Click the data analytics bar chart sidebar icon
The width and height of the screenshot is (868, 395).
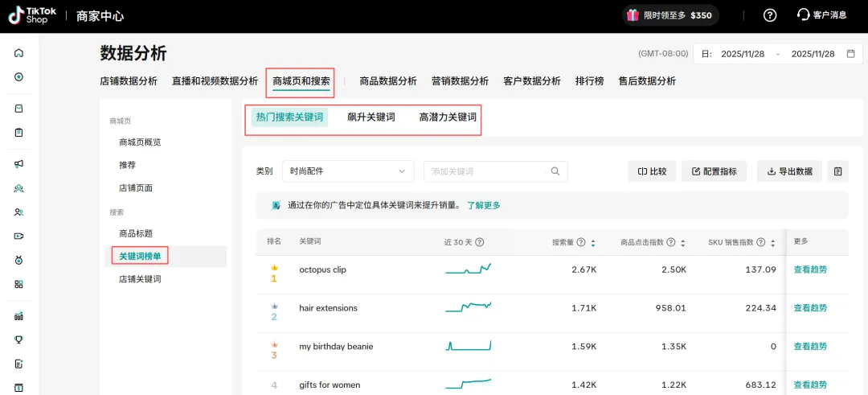(18, 316)
